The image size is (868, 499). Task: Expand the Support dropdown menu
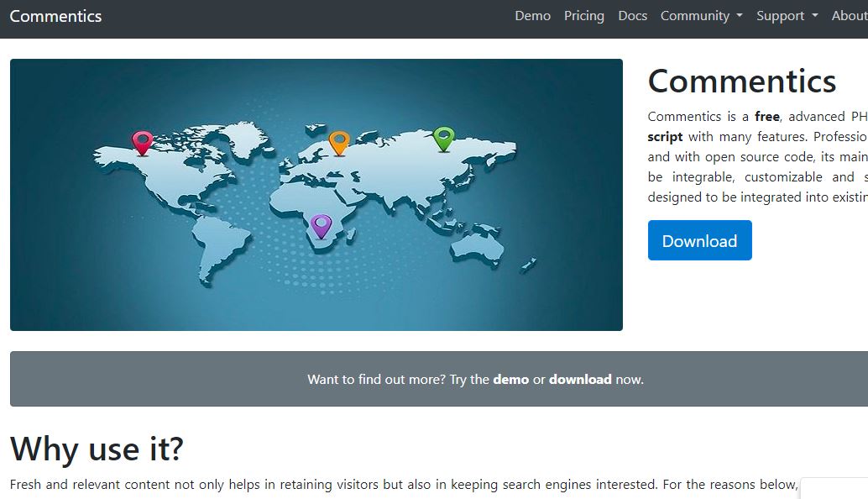pyautogui.click(x=787, y=16)
